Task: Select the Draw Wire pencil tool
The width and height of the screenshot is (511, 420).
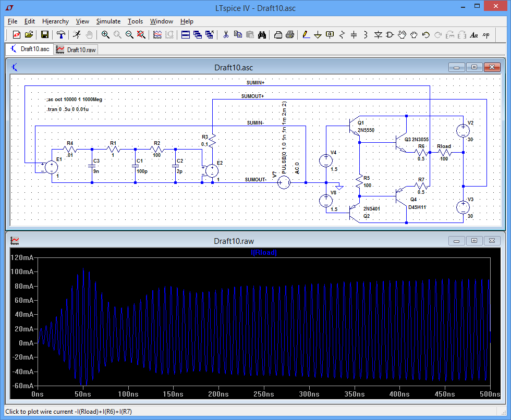Action: 306,34
